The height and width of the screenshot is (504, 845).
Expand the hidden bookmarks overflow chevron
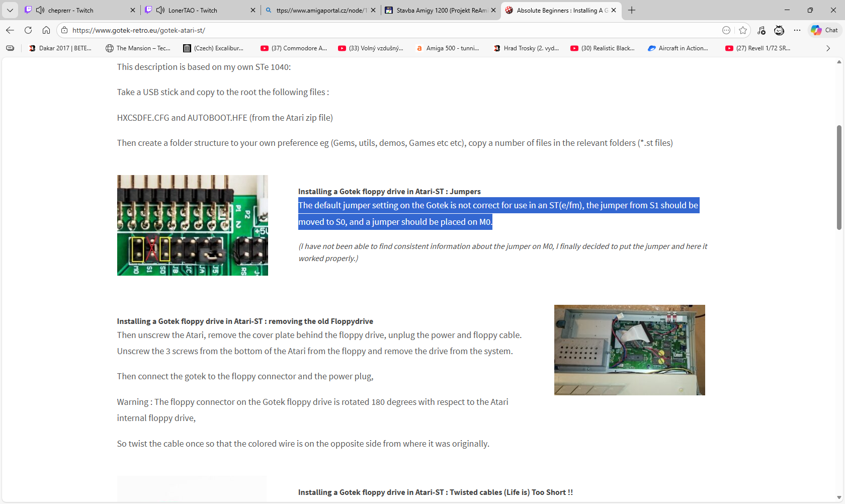pyautogui.click(x=828, y=48)
